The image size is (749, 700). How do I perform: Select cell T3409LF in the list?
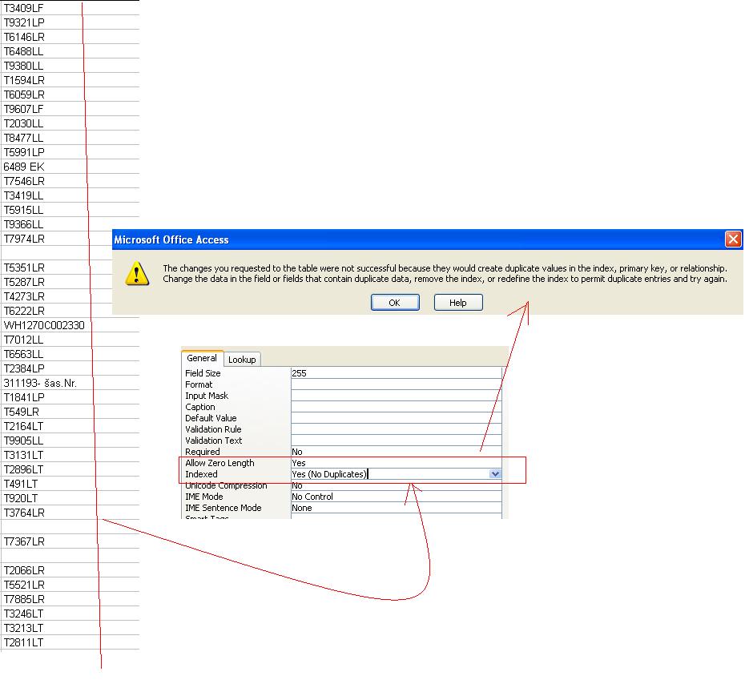[70, 8]
